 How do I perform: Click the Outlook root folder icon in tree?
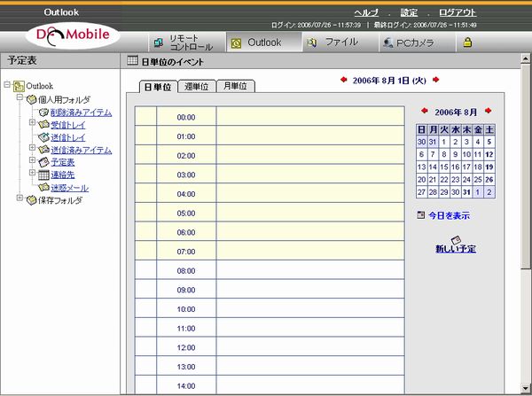pos(20,86)
